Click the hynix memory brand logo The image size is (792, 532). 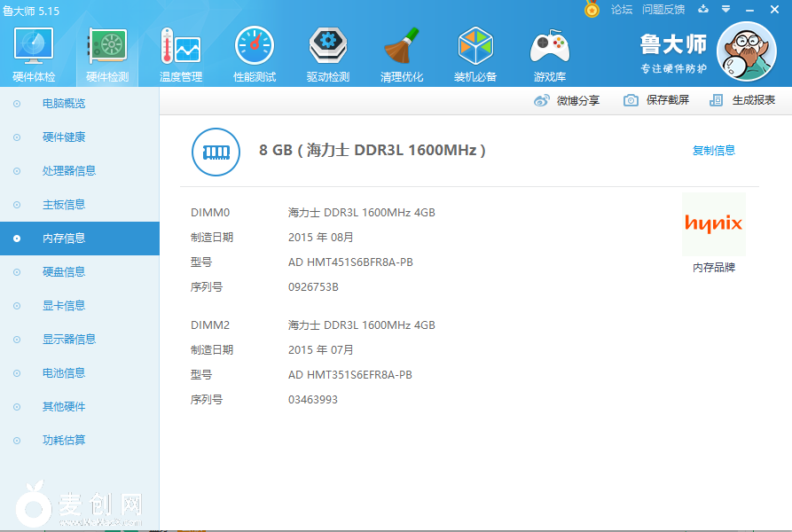tap(713, 224)
